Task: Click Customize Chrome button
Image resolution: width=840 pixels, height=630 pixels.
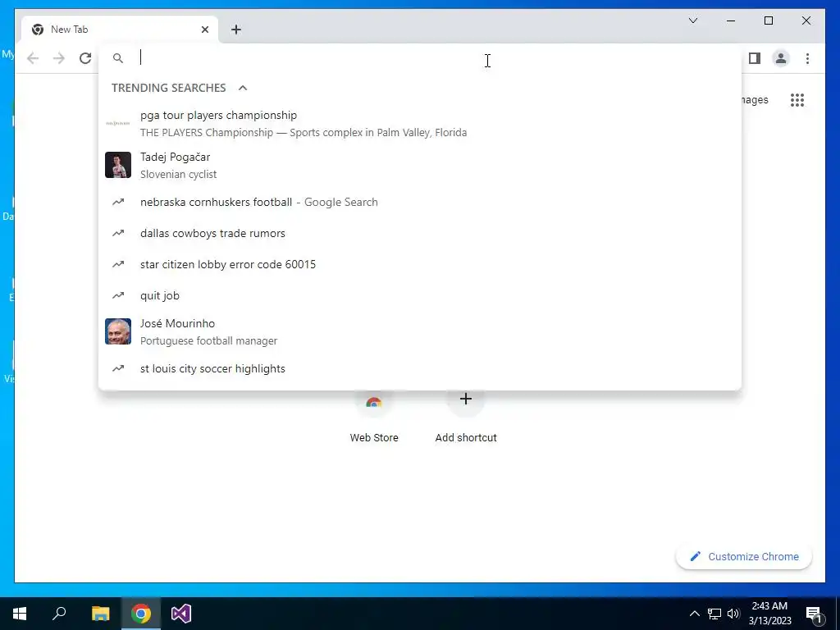Action: coord(744,557)
